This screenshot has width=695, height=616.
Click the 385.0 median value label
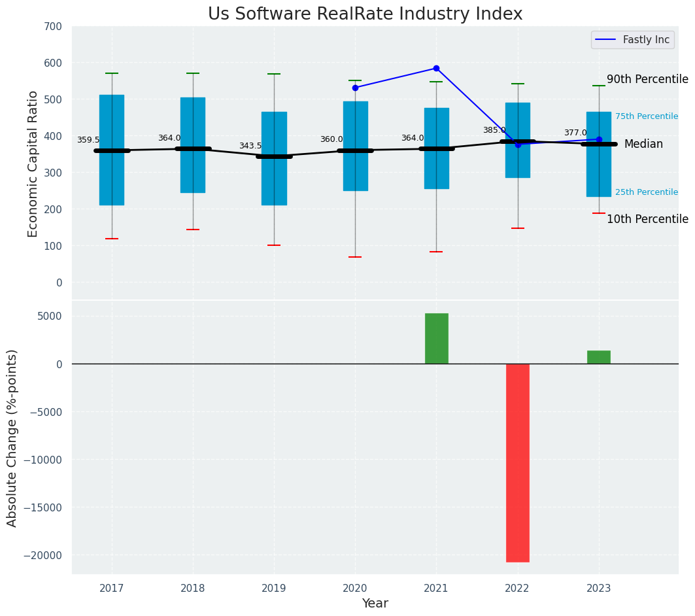pyautogui.click(x=494, y=130)
